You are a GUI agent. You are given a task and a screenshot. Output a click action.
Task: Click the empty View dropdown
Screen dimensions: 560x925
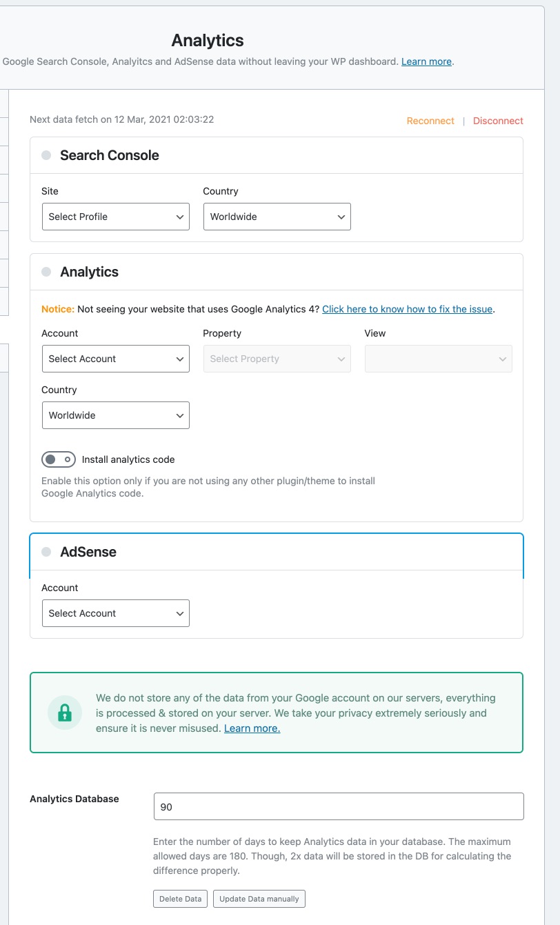tap(438, 359)
